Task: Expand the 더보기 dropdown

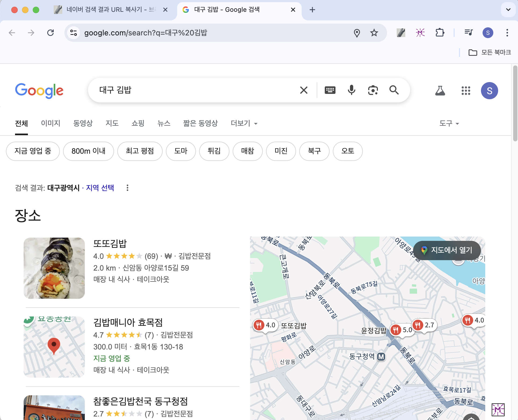Action: (244, 123)
